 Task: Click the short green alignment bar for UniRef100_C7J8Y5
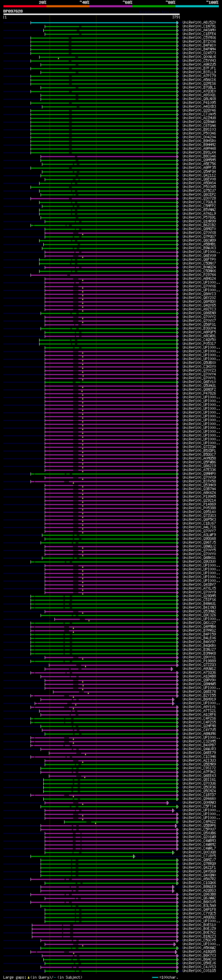pos(83,856)
